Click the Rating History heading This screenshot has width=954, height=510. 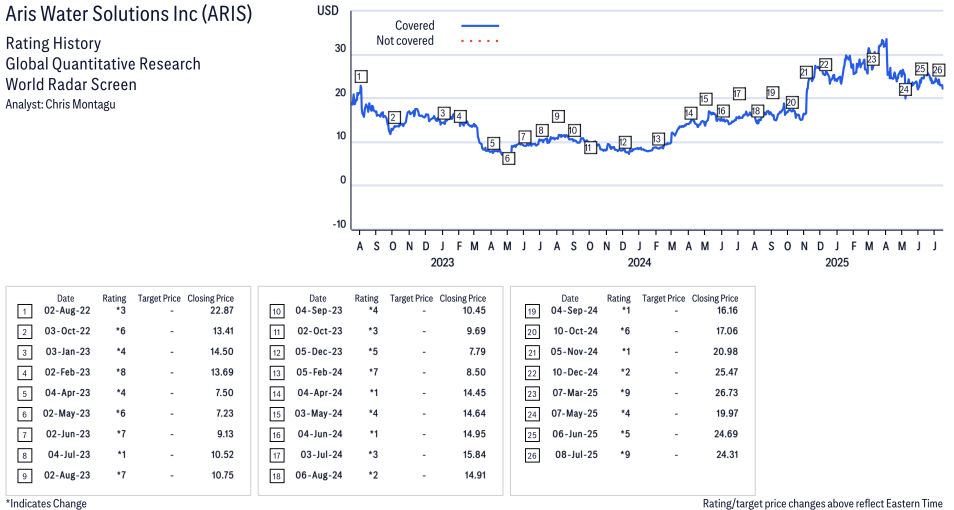coord(53,44)
